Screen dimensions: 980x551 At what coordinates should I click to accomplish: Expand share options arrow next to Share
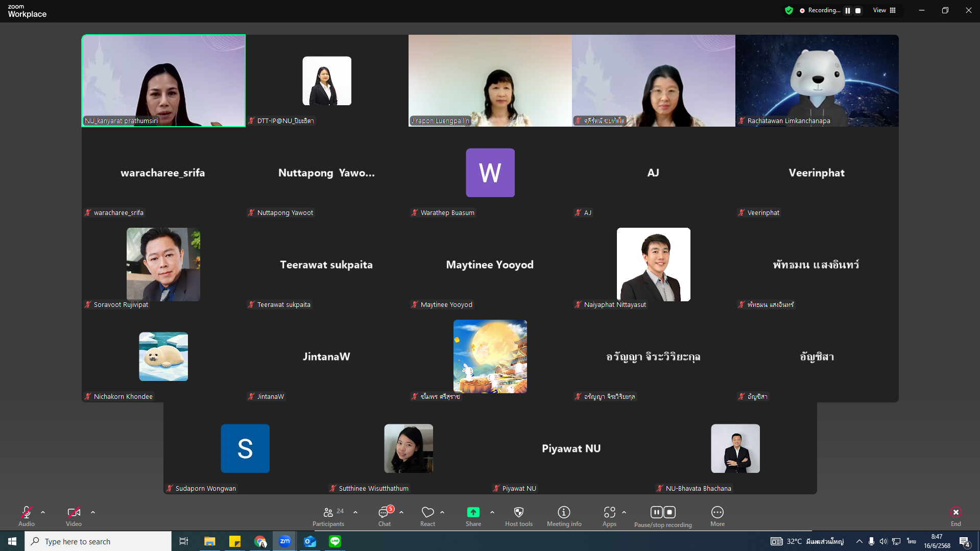coord(492,512)
